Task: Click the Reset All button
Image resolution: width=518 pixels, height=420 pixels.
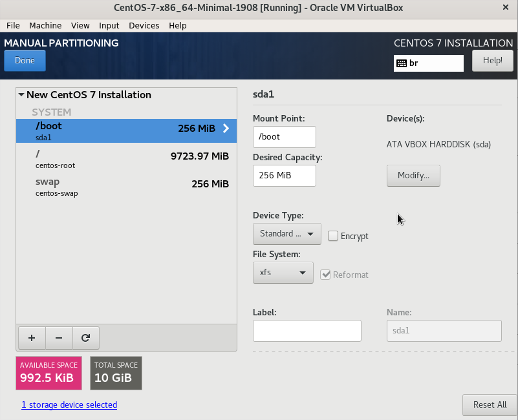Action: click(490, 404)
